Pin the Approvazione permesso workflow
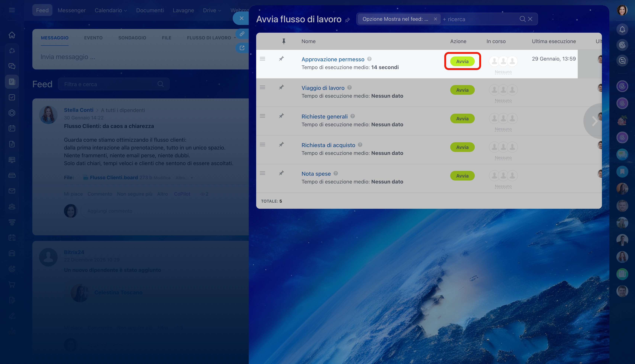Viewport: 635px width, 364px height. [x=281, y=58]
